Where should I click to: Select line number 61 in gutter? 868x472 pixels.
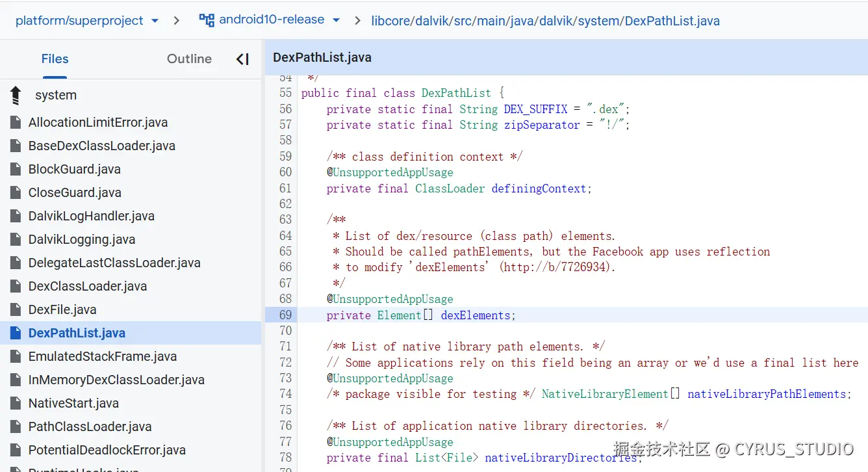pos(286,189)
